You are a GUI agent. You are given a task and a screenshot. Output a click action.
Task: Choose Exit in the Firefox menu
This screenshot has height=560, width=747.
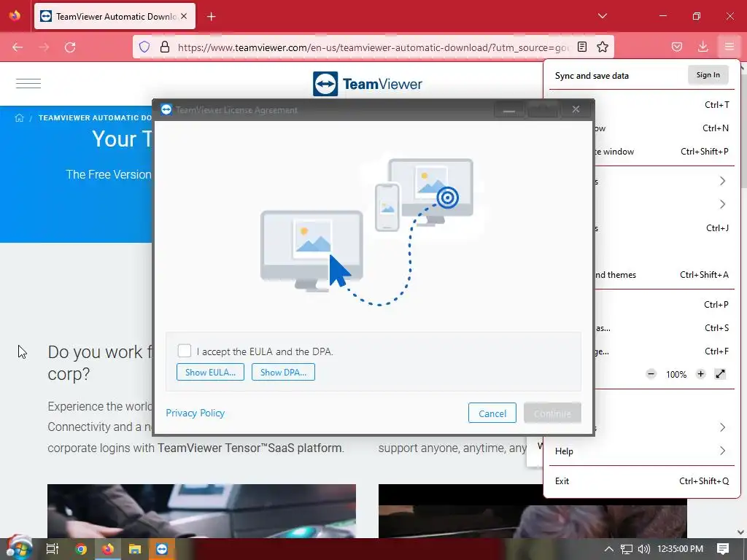(641, 481)
